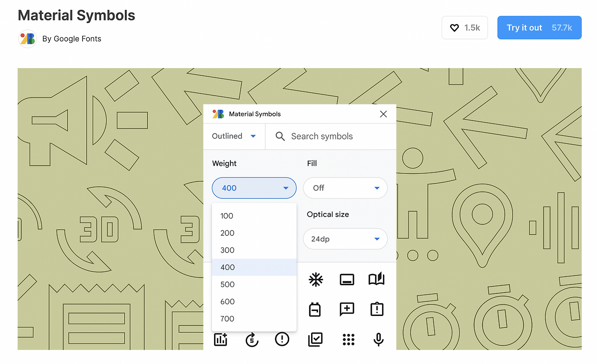The image size is (597, 364).
Task: Choose weight 600 option
Action: (254, 302)
